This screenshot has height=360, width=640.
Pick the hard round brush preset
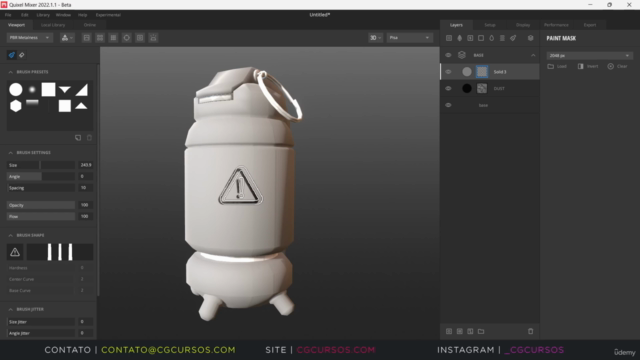(16, 89)
